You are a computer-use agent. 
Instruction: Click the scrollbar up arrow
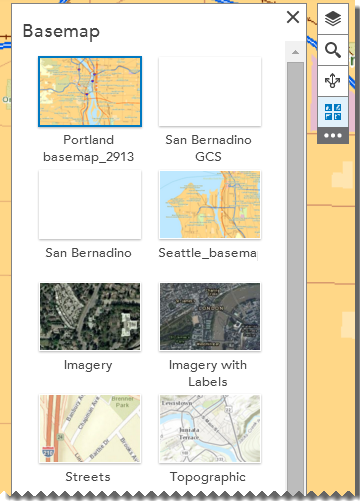(x=295, y=52)
